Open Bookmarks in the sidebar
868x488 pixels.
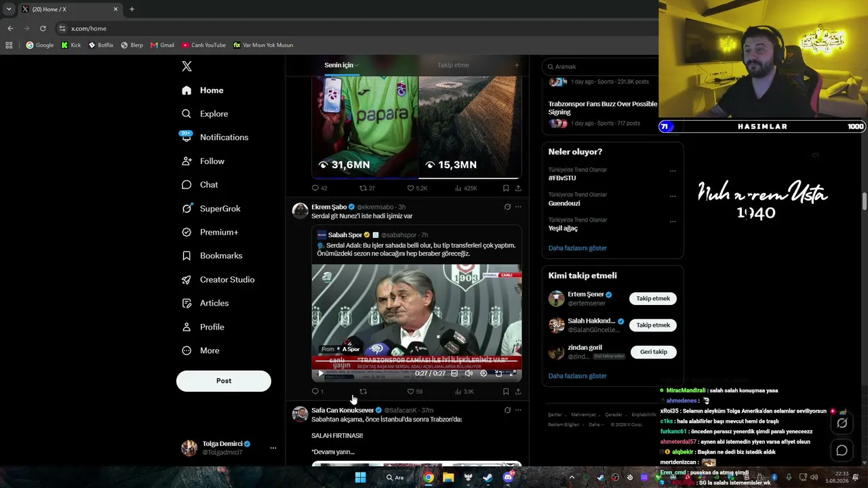[x=212, y=256]
